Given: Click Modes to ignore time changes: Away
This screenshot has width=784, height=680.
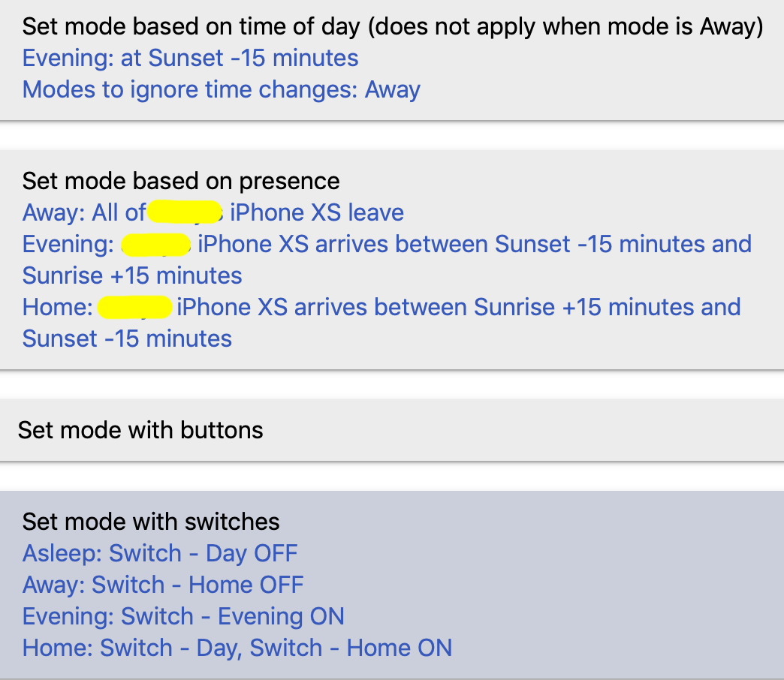Looking at the screenshot, I should coord(222,90).
